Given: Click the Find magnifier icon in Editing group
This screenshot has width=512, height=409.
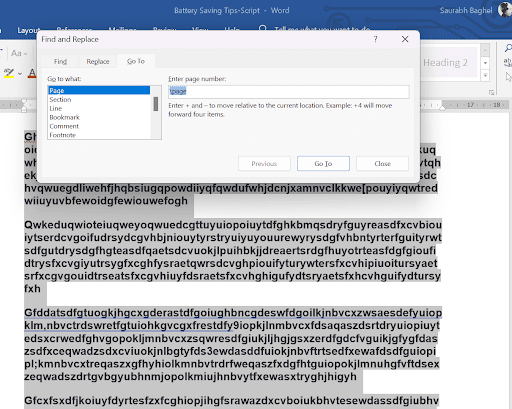Looking at the screenshot, I should pos(508,49).
